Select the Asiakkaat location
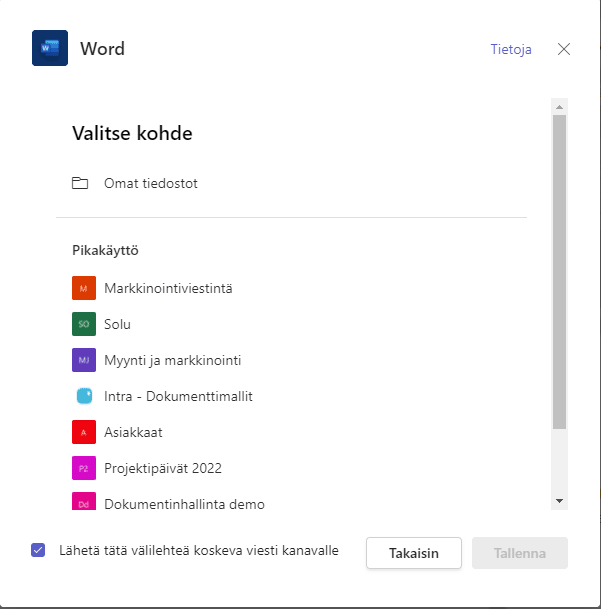 pyautogui.click(x=133, y=432)
